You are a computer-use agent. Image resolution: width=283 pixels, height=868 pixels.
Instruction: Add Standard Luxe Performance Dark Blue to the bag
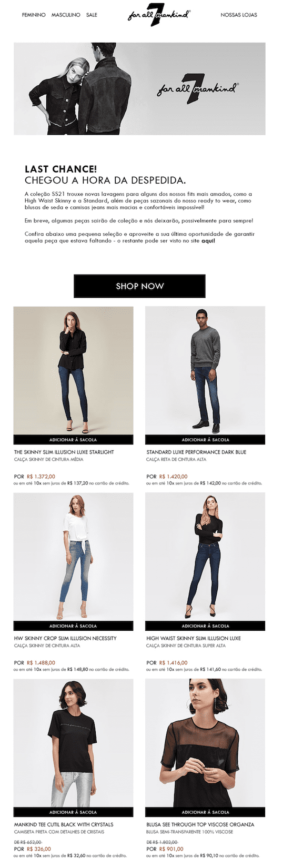(x=205, y=439)
